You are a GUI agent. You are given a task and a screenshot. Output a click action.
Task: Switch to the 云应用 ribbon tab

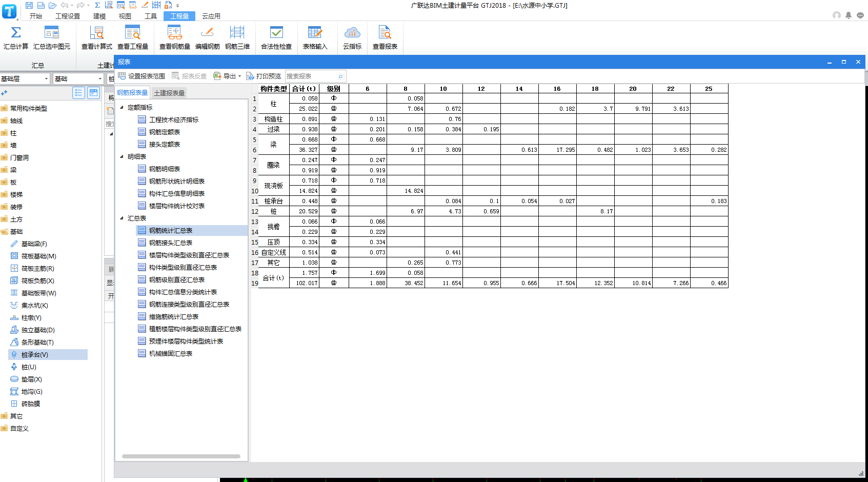[211, 16]
